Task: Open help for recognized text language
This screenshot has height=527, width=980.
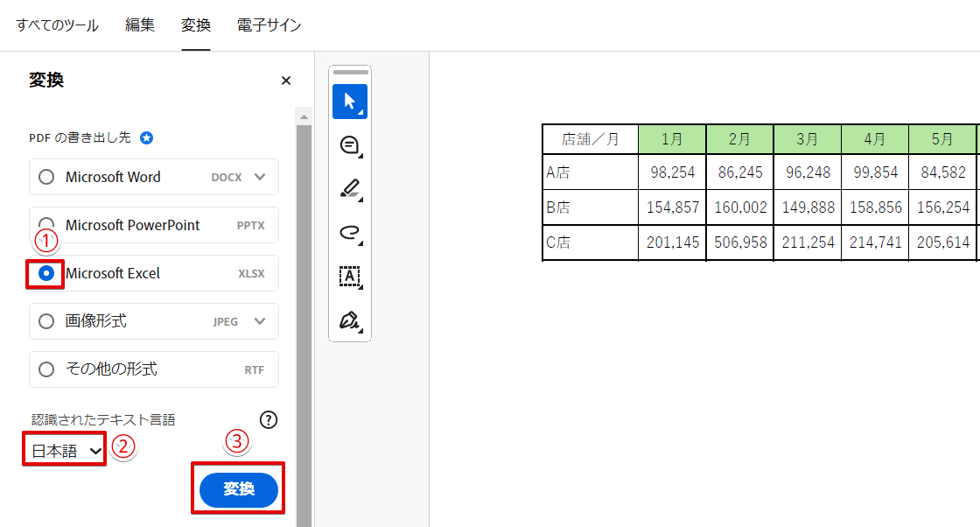Action: point(269,420)
